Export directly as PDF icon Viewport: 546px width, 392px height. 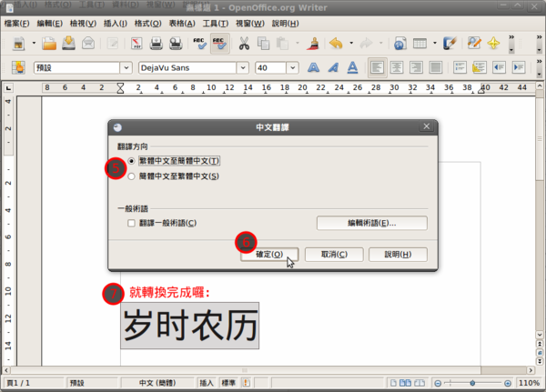coord(136,44)
